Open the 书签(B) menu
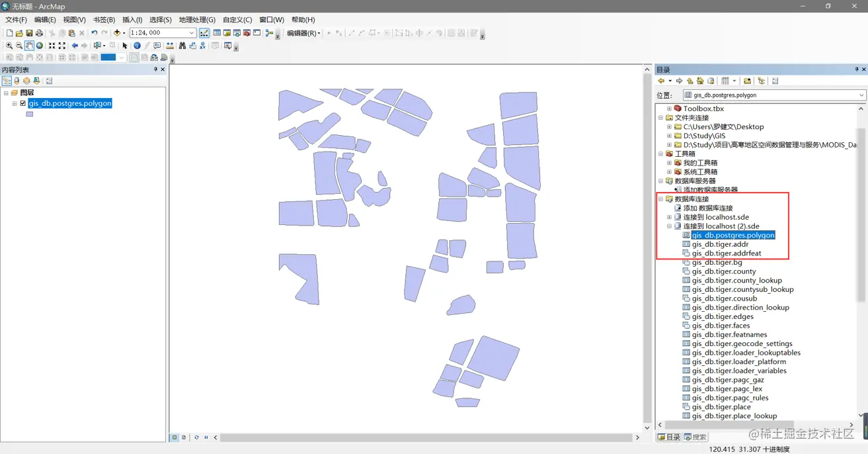Viewport: 868px width, 454px height. point(104,20)
